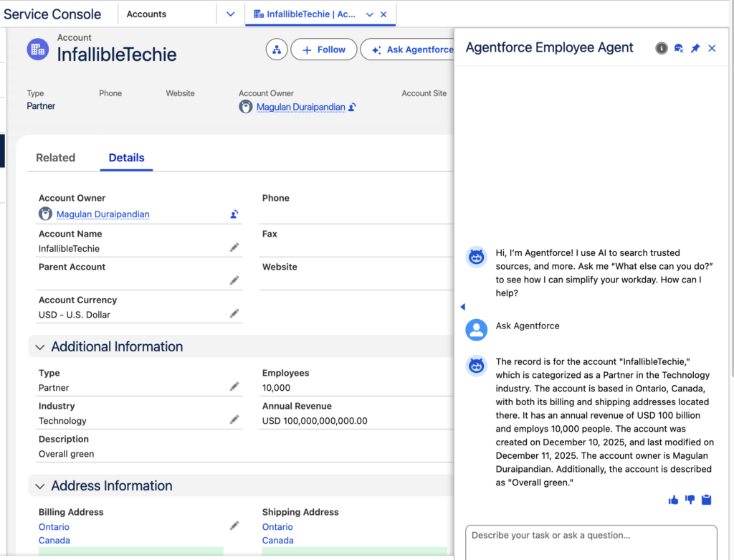The width and height of the screenshot is (734, 560).
Task: Open the Accounts navigation dropdown chevron
Action: pos(230,14)
